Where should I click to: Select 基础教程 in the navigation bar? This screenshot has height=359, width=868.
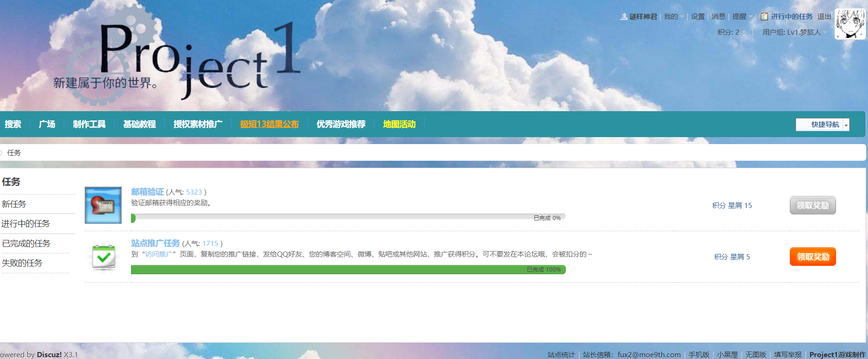[140, 124]
